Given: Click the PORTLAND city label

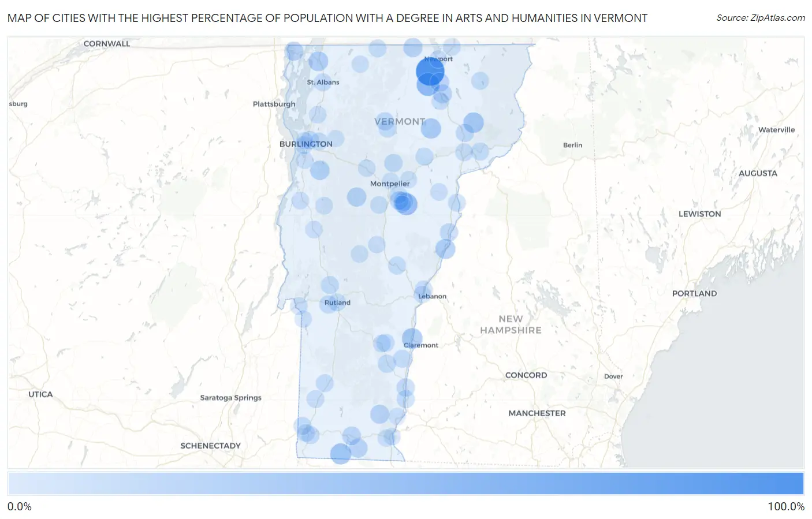Looking at the screenshot, I should (x=694, y=293).
